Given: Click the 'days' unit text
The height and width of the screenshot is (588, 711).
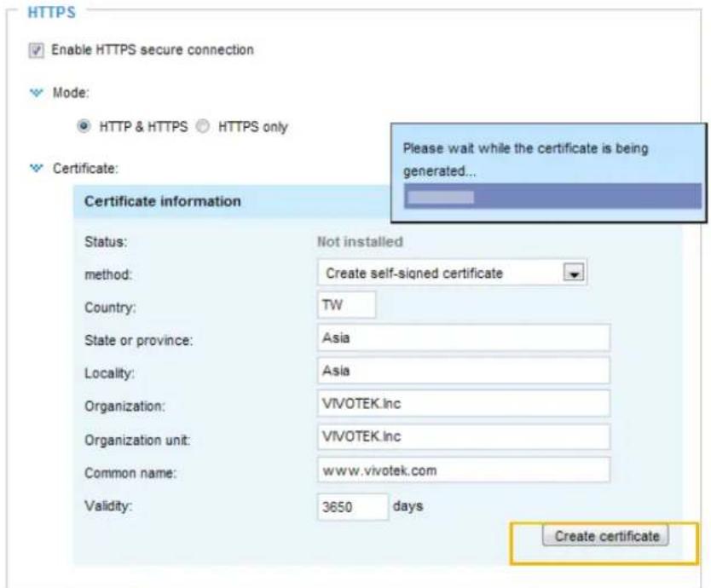Looking at the screenshot, I should click(408, 506).
